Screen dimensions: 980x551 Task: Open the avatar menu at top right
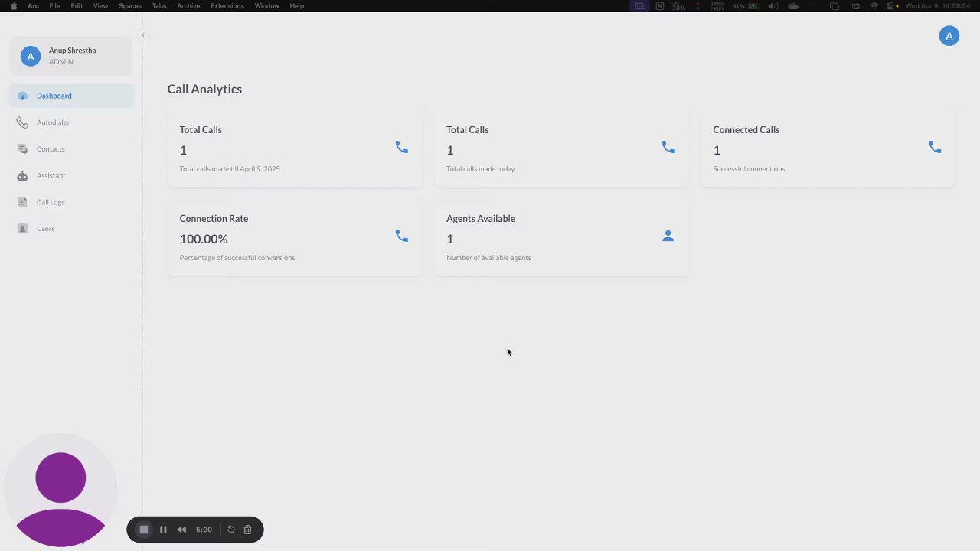coord(949,36)
